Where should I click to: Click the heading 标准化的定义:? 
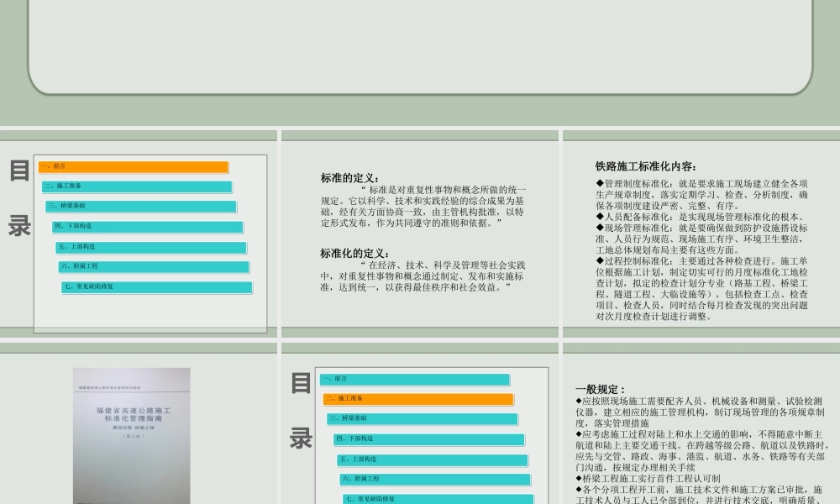[x=355, y=254]
